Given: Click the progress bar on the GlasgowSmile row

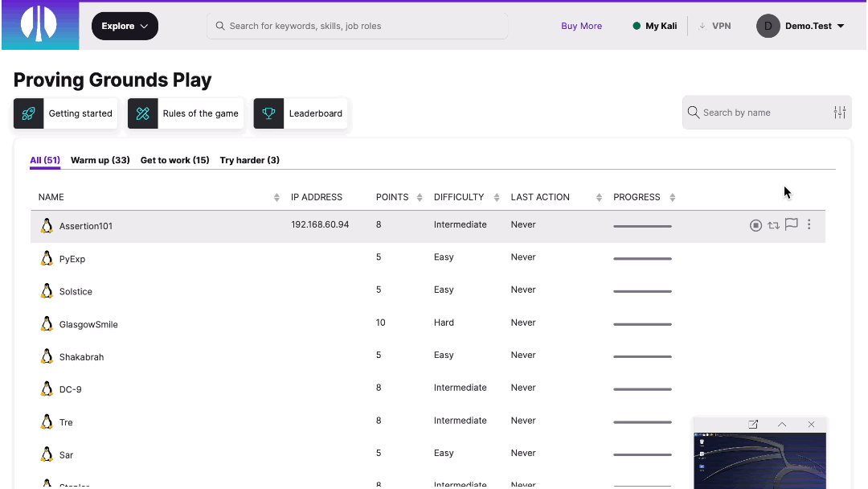Looking at the screenshot, I should pyautogui.click(x=642, y=323).
